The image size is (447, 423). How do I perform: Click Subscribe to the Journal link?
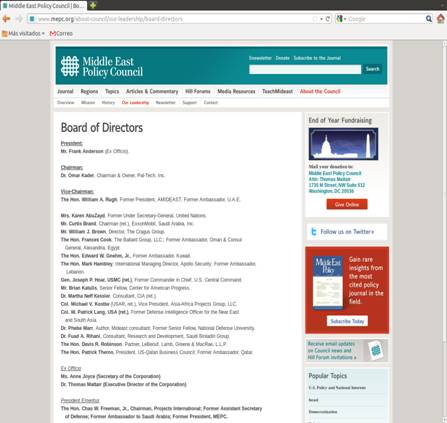317,58
